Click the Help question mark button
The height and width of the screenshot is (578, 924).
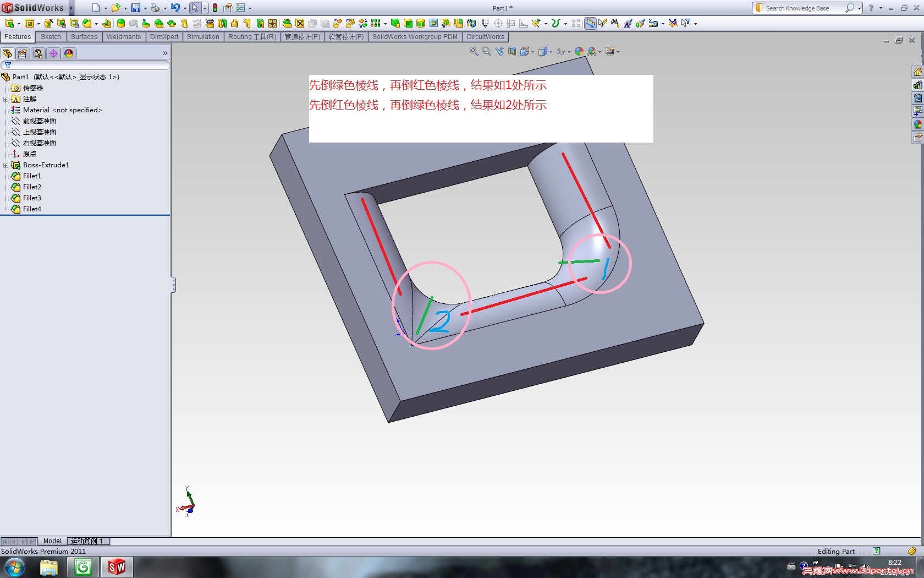pyautogui.click(x=871, y=8)
